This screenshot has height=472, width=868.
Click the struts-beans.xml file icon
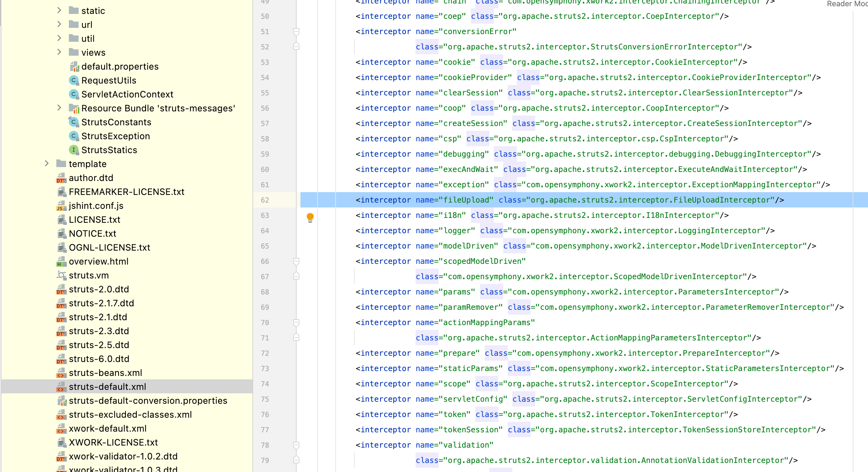click(61, 373)
